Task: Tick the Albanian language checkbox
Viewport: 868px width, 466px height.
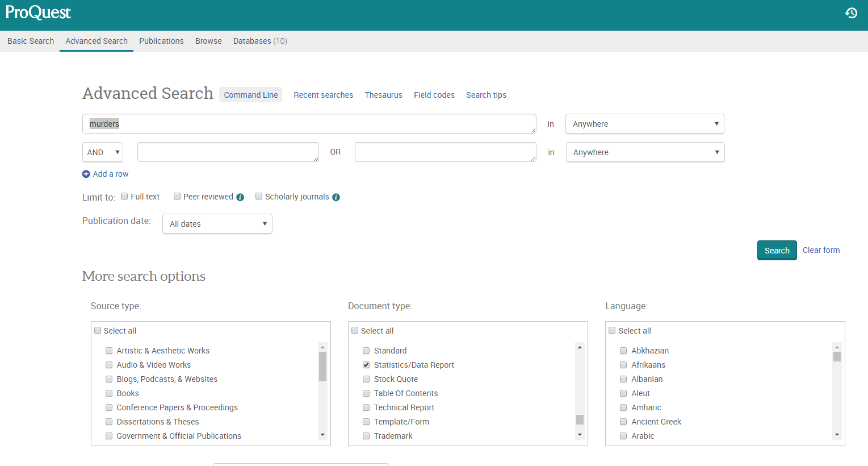Action: click(x=623, y=379)
